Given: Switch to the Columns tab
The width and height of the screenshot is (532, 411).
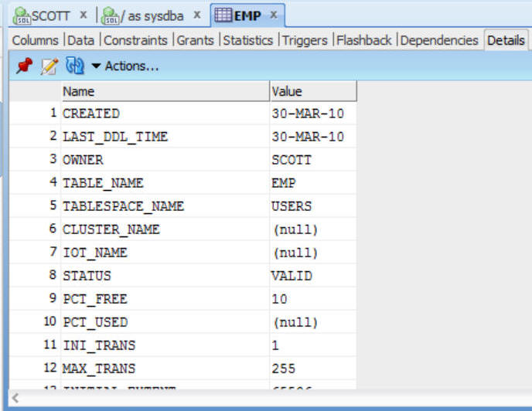Looking at the screenshot, I should coord(35,40).
